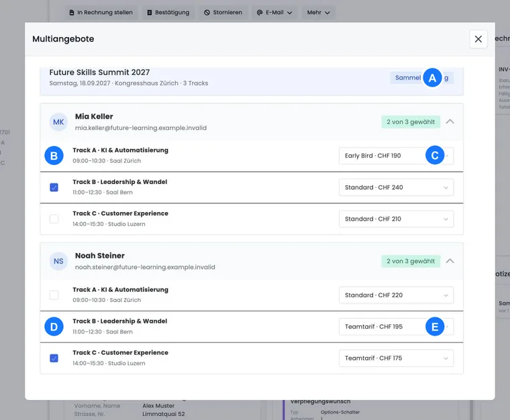This screenshot has height=420, width=510.
Task: Click the event date and venue subtitle
Action: 128,83
